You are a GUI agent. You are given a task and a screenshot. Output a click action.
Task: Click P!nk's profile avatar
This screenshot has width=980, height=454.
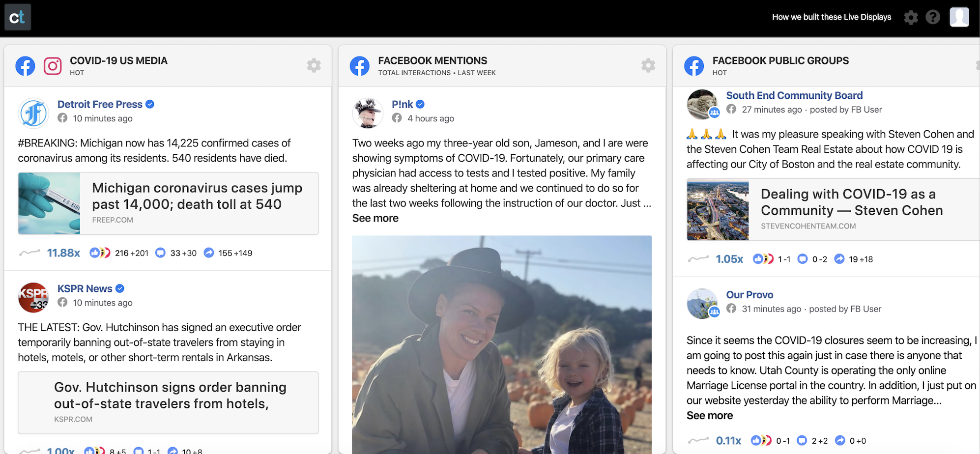point(367,113)
